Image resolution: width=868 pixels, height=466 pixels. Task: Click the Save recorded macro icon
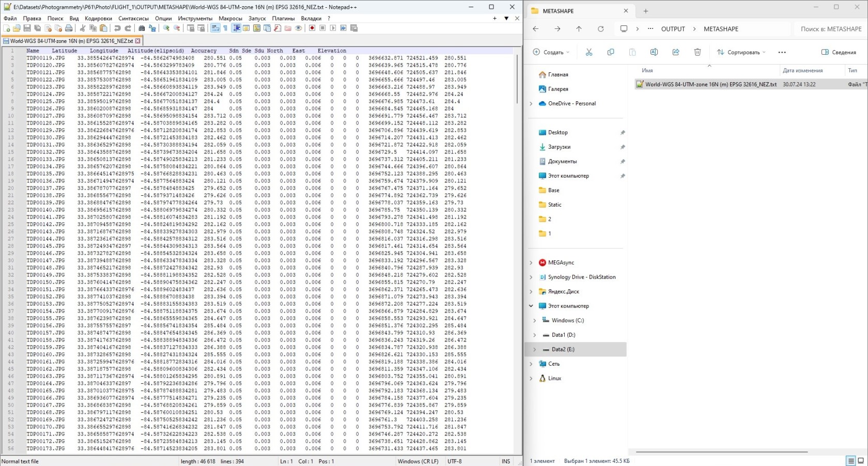point(354,28)
